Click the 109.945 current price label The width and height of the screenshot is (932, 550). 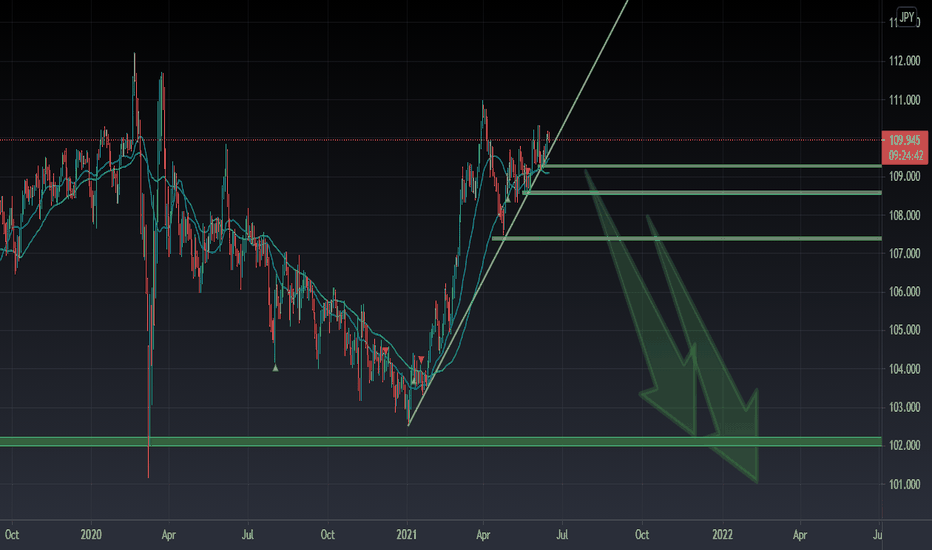click(x=905, y=140)
